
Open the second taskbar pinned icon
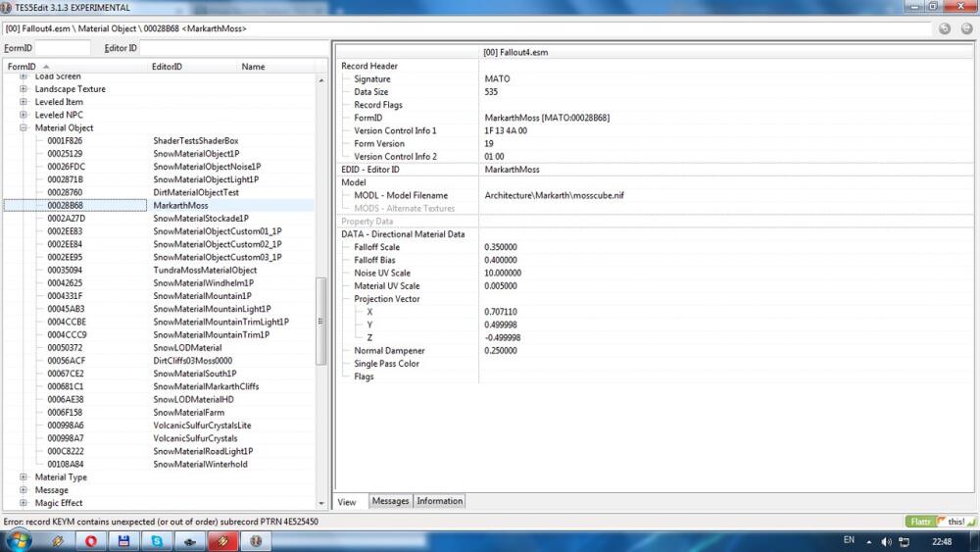(91, 541)
